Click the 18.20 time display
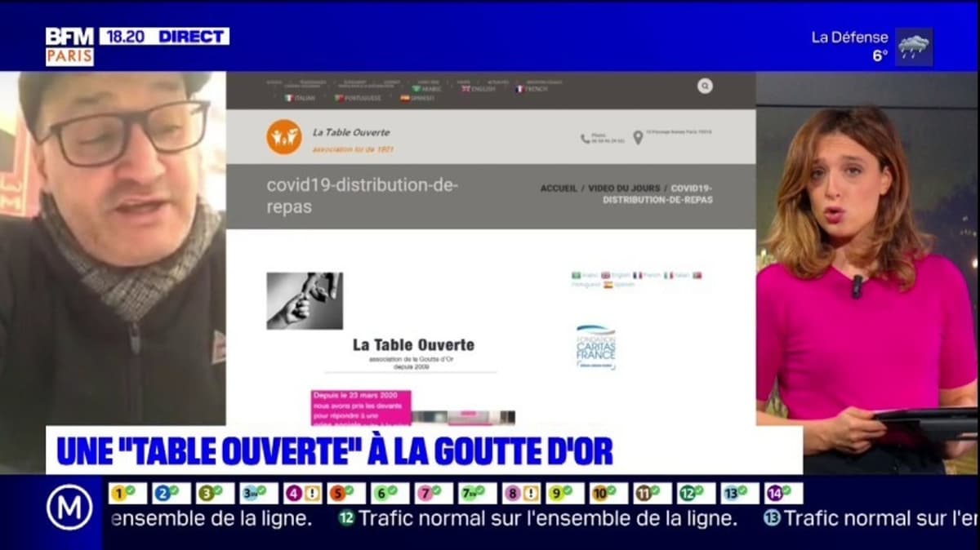Viewport: 980px width, 550px height. coord(127,36)
